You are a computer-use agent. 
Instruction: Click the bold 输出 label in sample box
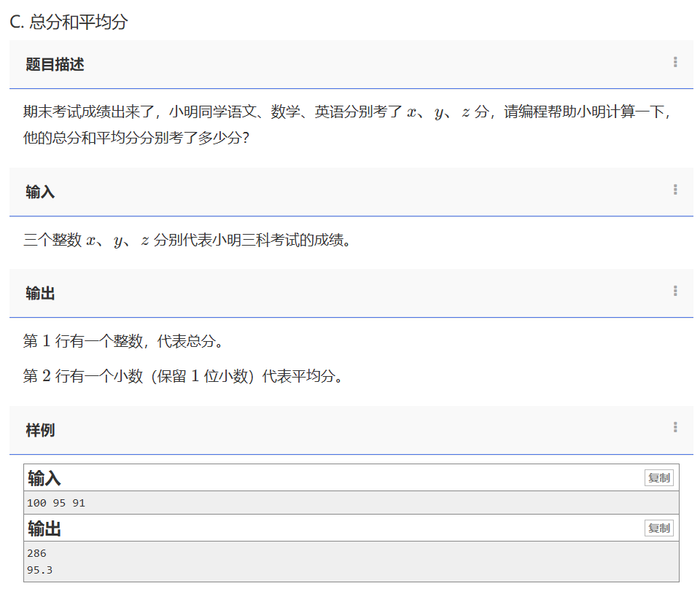(x=44, y=529)
